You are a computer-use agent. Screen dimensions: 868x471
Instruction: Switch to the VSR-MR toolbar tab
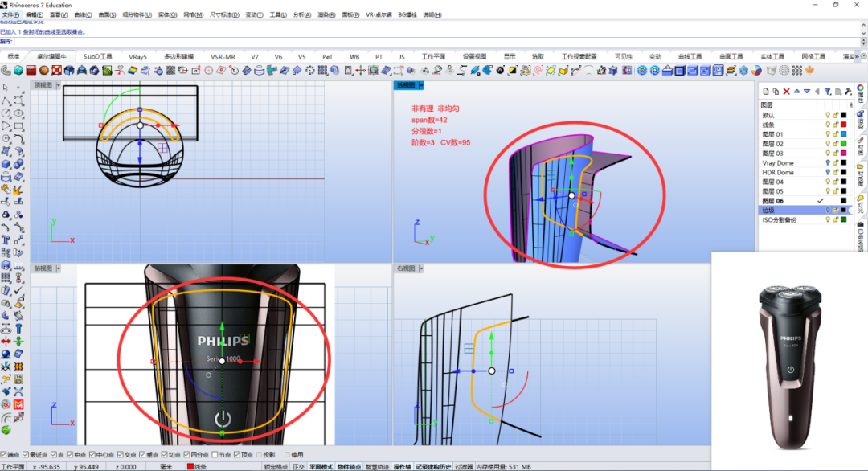[223, 56]
